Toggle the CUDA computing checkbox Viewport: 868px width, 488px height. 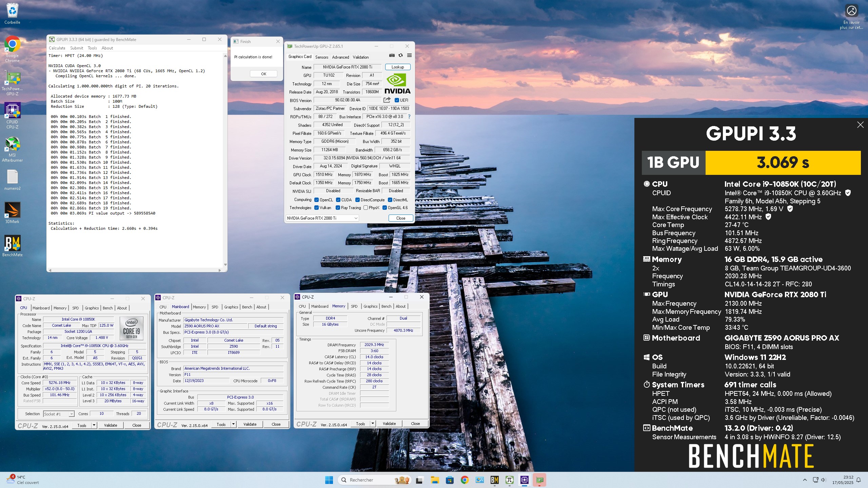point(338,200)
